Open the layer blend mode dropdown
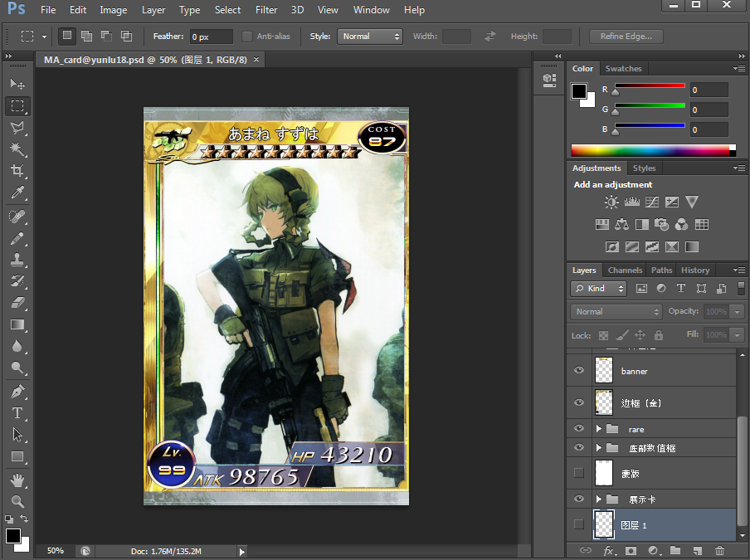 click(616, 312)
